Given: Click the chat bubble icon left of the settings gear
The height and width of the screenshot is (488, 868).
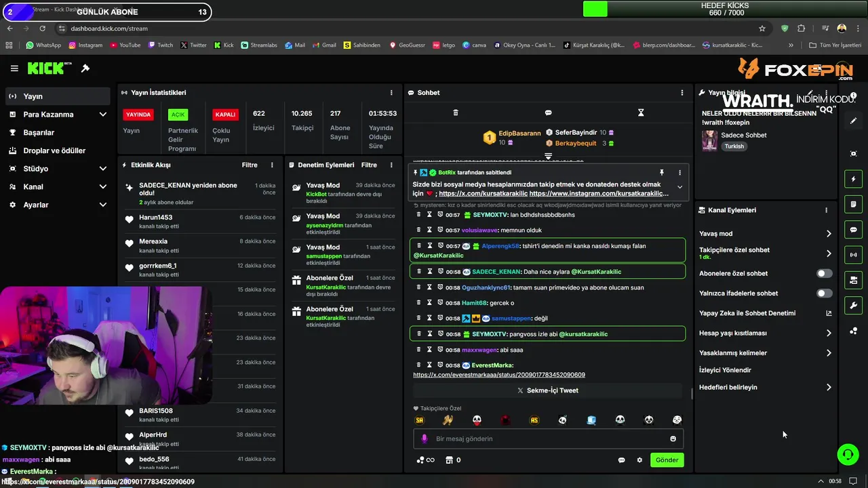Looking at the screenshot, I should click(x=621, y=460).
